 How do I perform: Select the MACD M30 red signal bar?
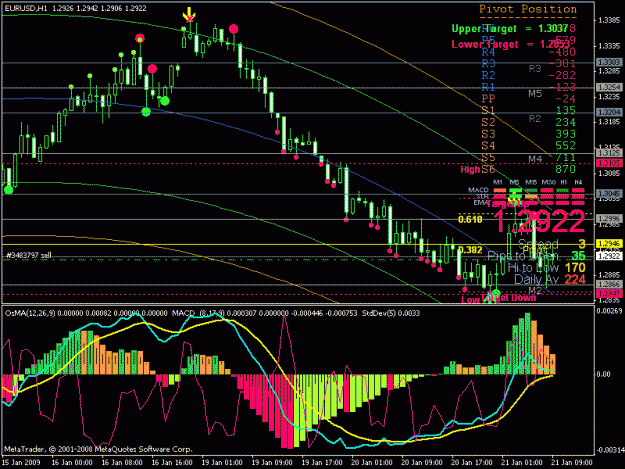click(x=547, y=190)
